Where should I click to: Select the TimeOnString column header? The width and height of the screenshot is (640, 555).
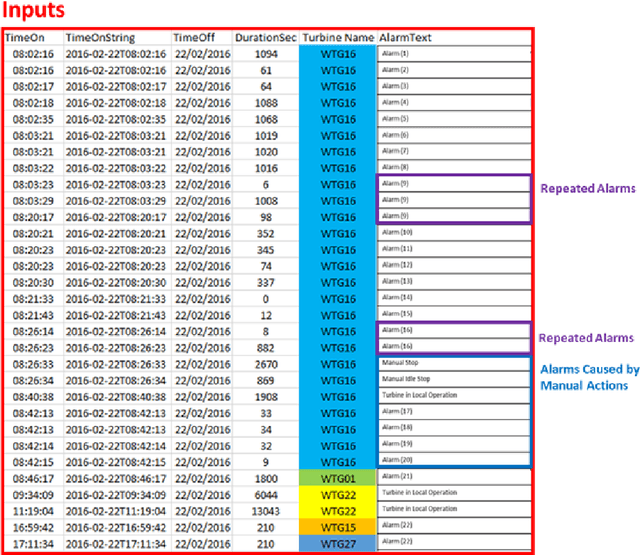(100, 38)
